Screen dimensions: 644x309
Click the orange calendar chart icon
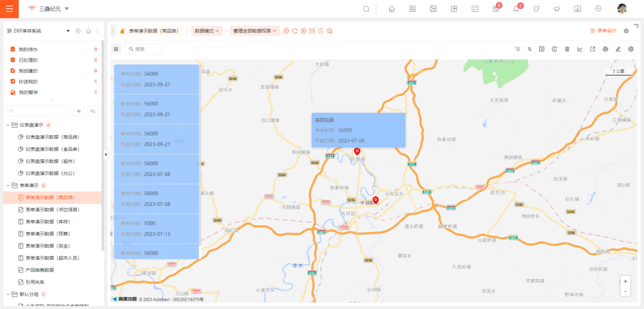[x=312, y=31]
